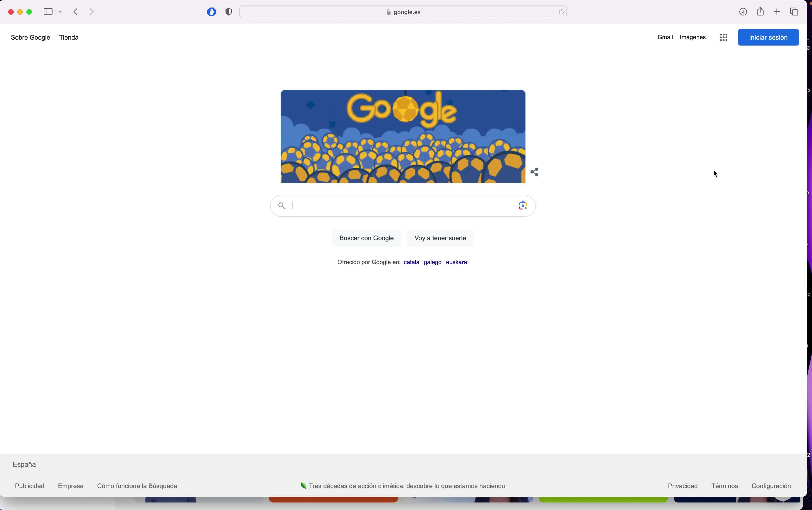
Task: Open the Gmail link
Action: click(x=665, y=37)
